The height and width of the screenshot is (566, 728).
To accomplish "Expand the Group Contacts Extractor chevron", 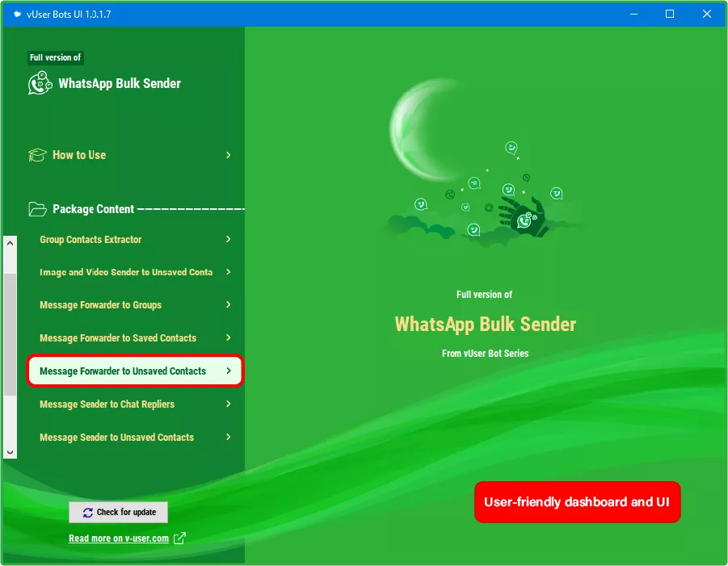I will 228,239.
